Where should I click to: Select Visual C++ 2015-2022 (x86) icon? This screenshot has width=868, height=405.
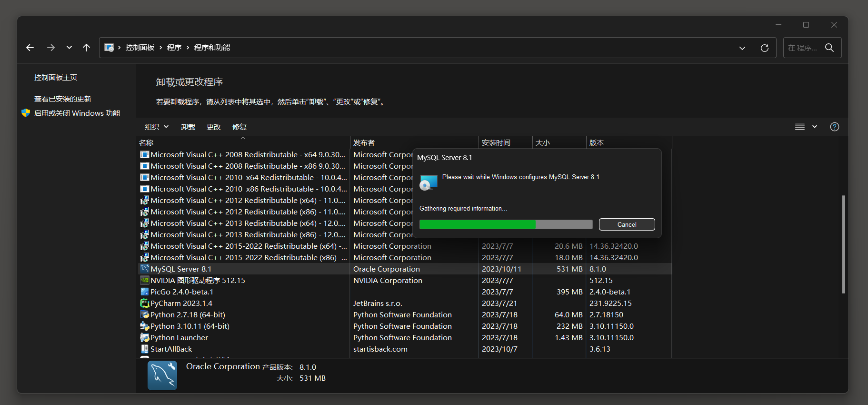pyautogui.click(x=145, y=257)
